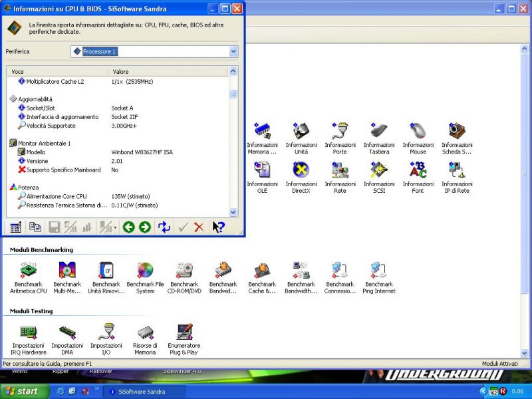This screenshot has height=399, width=532.
Task: Open Enumeratore Plug & Play module
Action: (184, 339)
